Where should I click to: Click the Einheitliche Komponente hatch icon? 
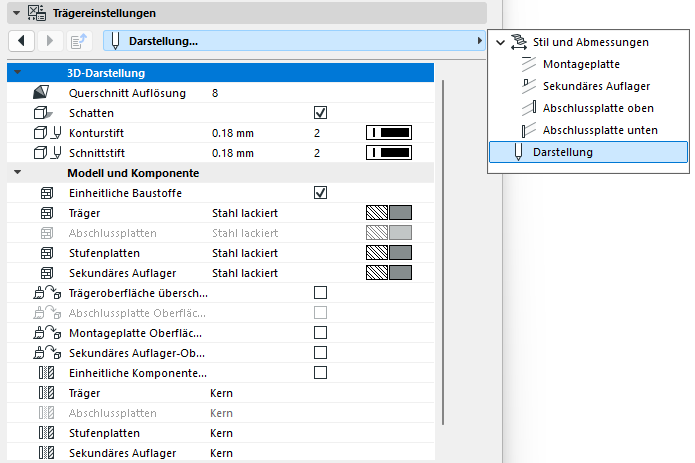point(47,373)
